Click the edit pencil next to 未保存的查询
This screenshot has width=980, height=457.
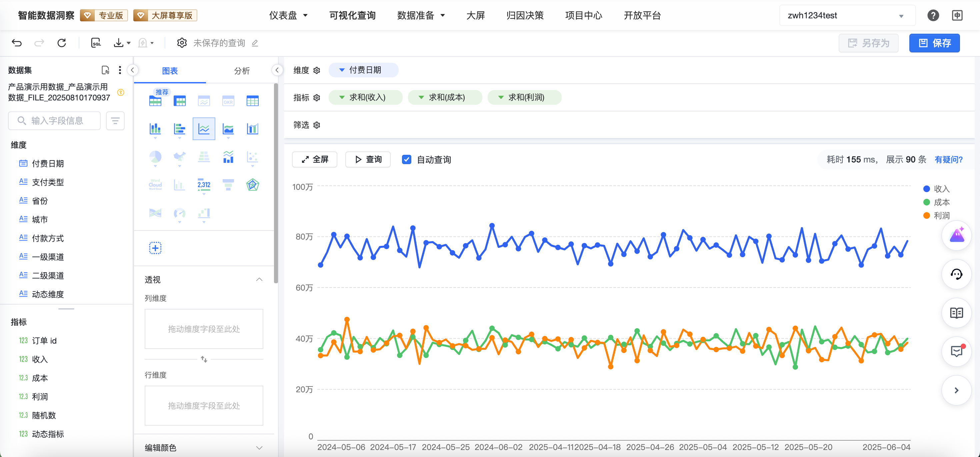pyautogui.click(x=255, y=43)
